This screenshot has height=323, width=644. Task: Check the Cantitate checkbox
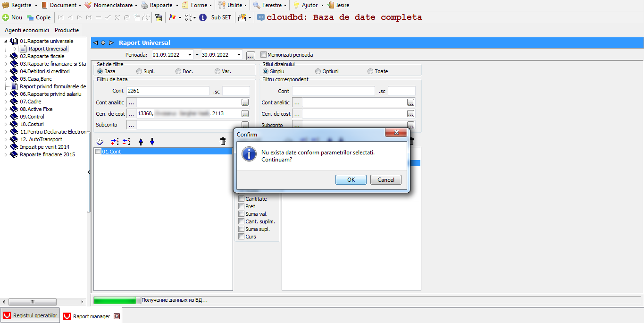point(242,199)
